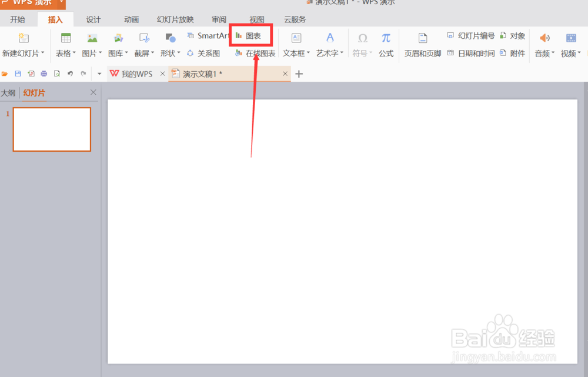Click the Shapes (形状) icon
This screenshot has height=377, width=588.
[171, 38]
